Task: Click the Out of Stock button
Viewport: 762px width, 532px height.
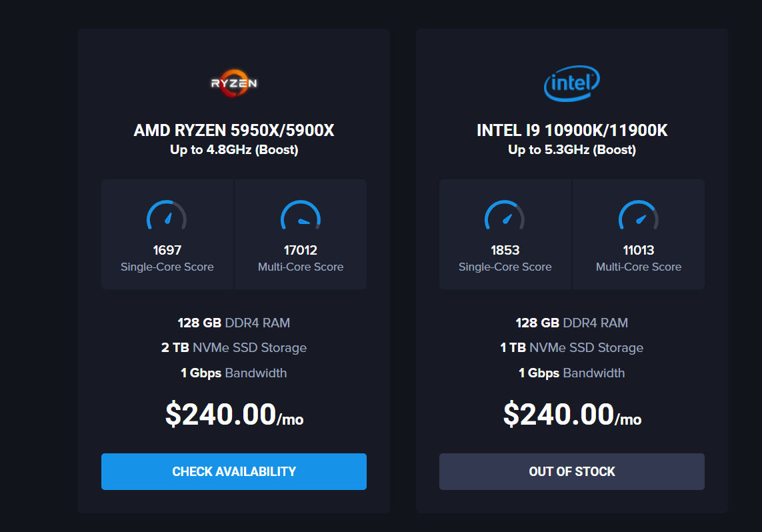Action: tap(571, 471)
